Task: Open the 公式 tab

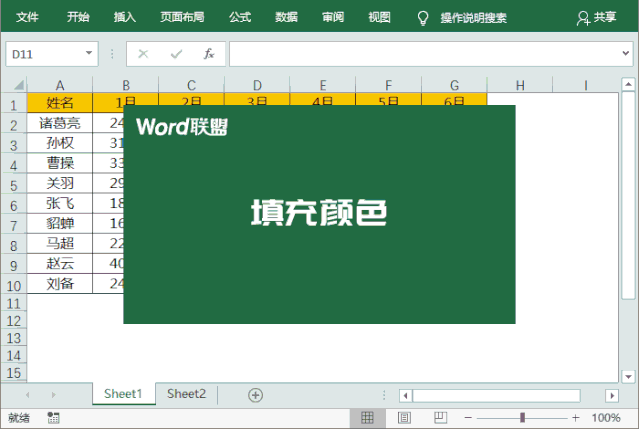Action: [240, 17]
